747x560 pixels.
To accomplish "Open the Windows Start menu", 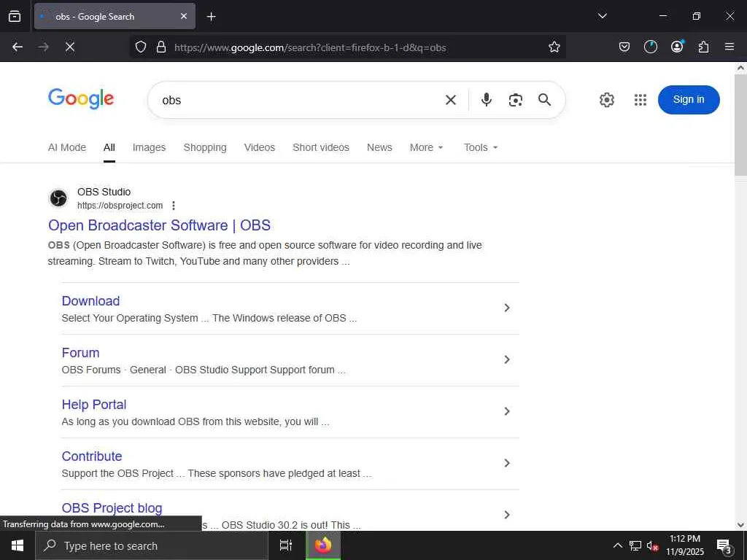I will point(18,545).
